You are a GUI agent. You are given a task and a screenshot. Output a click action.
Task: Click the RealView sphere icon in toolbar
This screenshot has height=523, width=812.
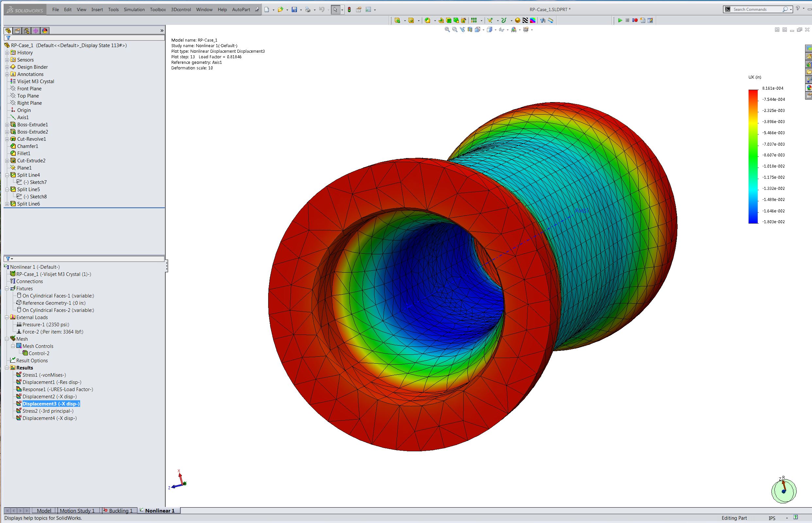click(x=517, y=20)
